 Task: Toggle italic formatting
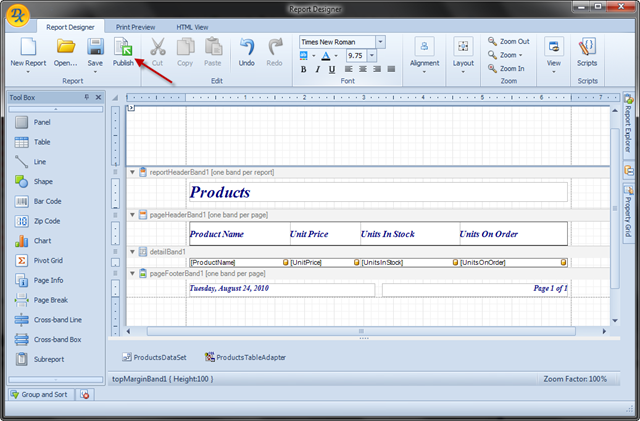pyautogui.click(x=318, y=69)
